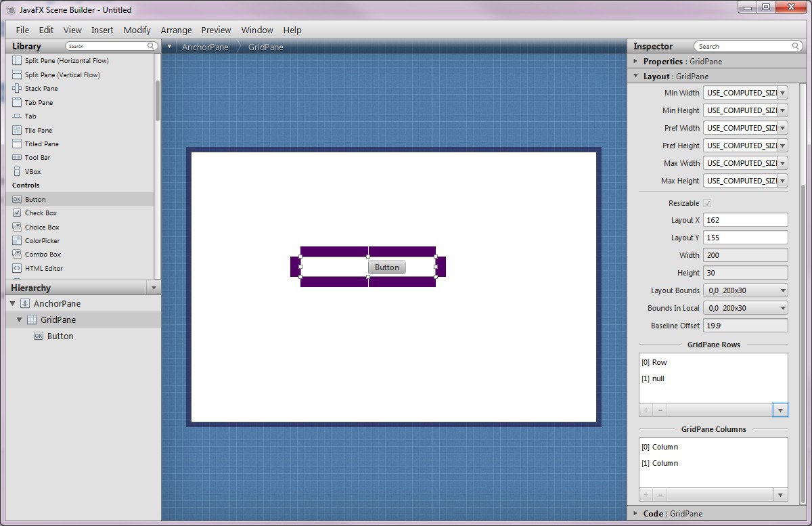Screen dimensions: 812x526
Task: Expand the Properties : GridPane section
Action: (636, 62)
